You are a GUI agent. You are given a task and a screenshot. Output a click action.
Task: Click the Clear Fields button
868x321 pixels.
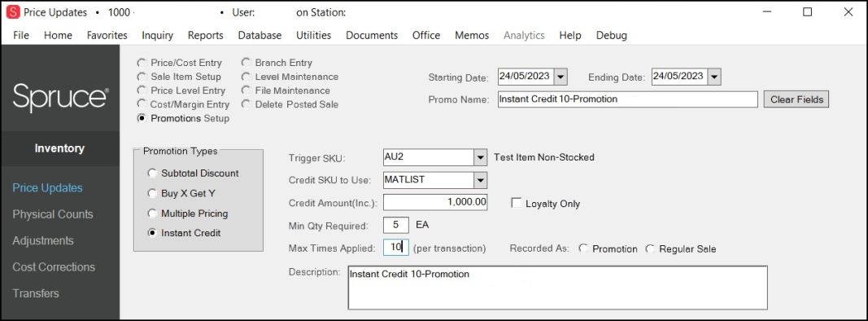point(796,99)
